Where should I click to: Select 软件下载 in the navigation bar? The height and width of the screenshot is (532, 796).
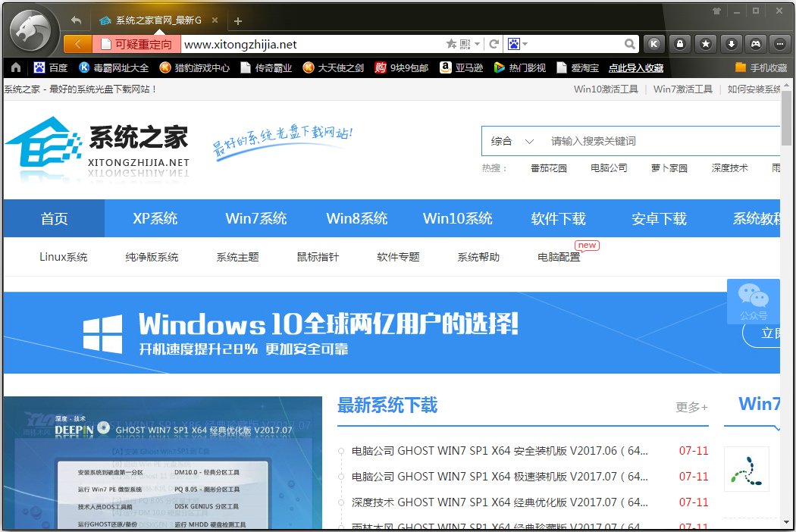(x=559, y=219)
